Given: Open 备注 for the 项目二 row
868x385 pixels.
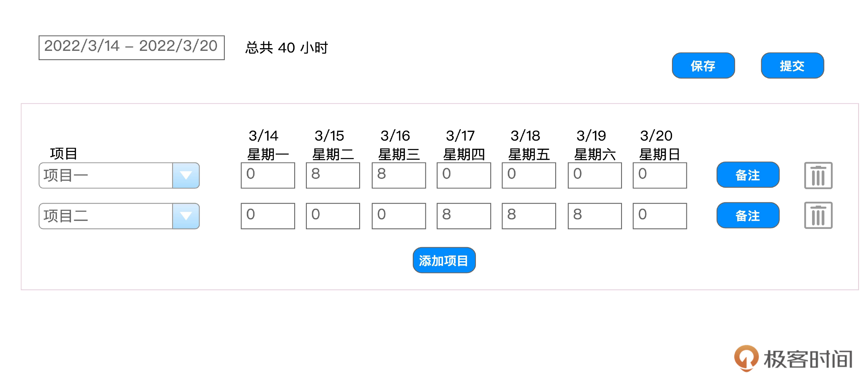Looking at the screenshot, I should tap(747, 216).
